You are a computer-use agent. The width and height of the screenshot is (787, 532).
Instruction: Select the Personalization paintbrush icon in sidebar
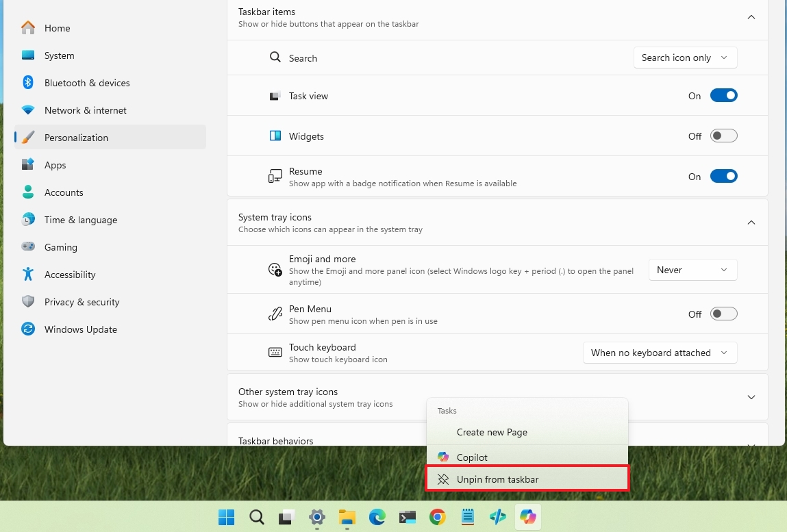pos(27,138)
